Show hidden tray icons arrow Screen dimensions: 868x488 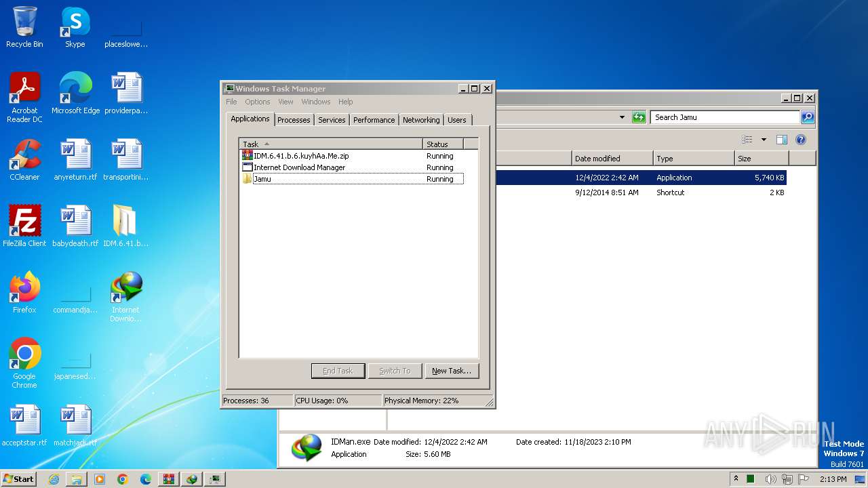point(736,479)
